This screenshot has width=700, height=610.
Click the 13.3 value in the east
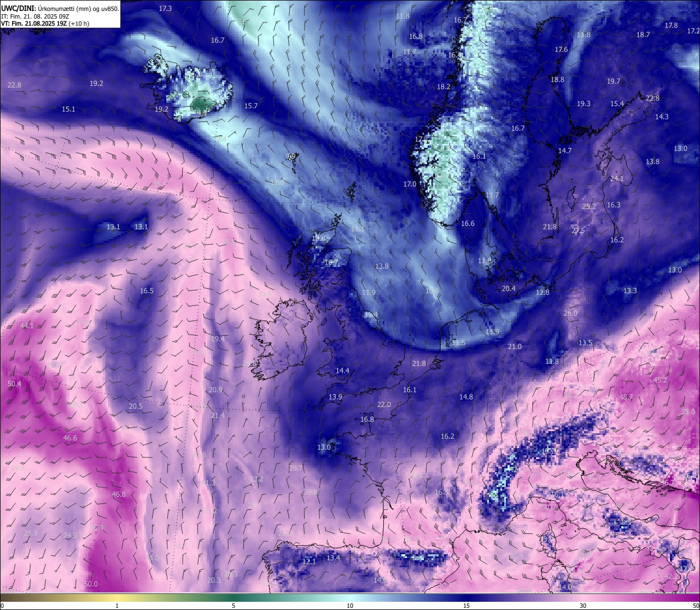630,291
